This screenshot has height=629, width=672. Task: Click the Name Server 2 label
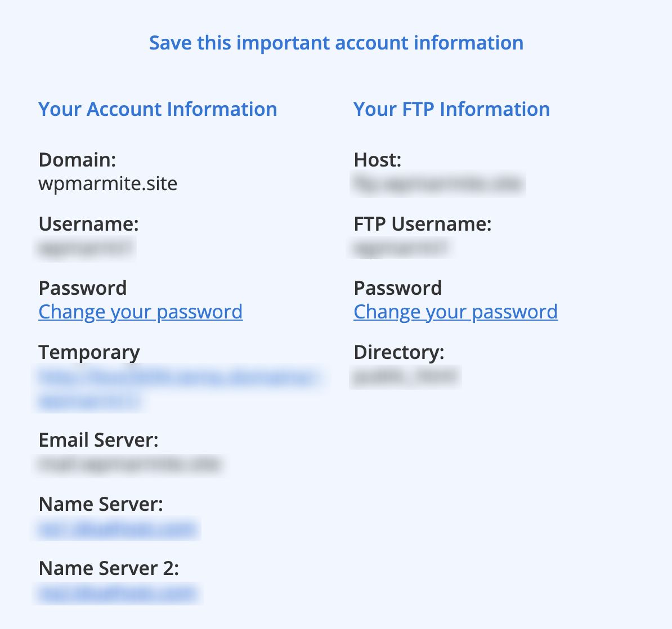pyautogui.click(x=109, y=568)
